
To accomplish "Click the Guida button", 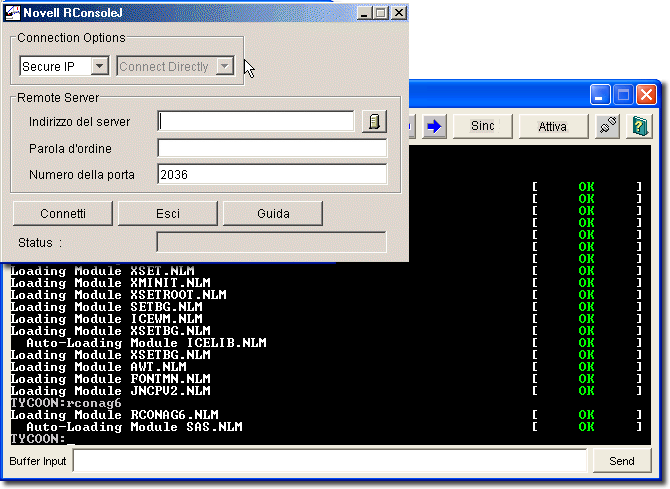I will click(x=273, y=213).
